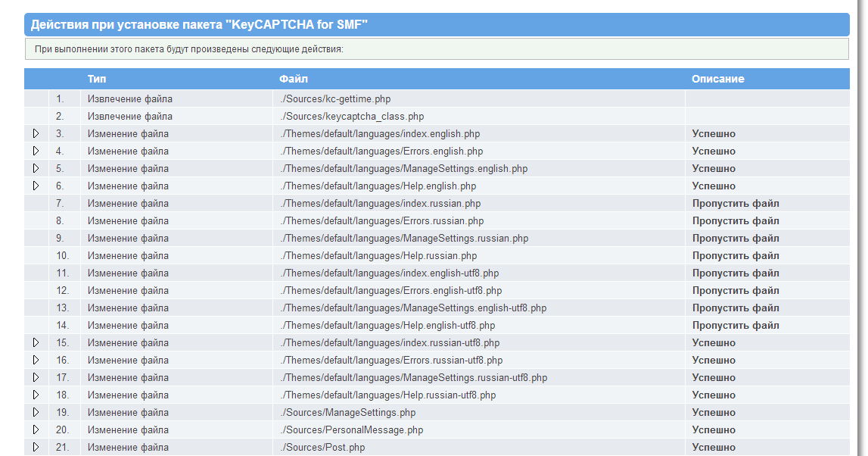This screenshot has width=868, height=456.
Task: Click Извлечение файла type in row 1
Action: [129, 98]
